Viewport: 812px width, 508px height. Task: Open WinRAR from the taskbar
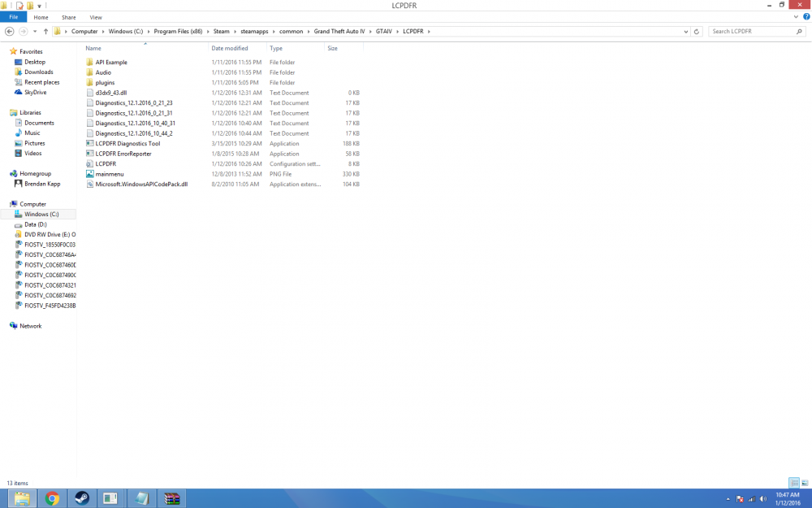coord(171,499)
